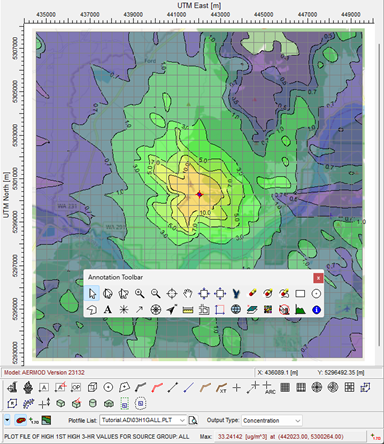
Task: Toggle the filled contour display button
Action: point(21,420)
